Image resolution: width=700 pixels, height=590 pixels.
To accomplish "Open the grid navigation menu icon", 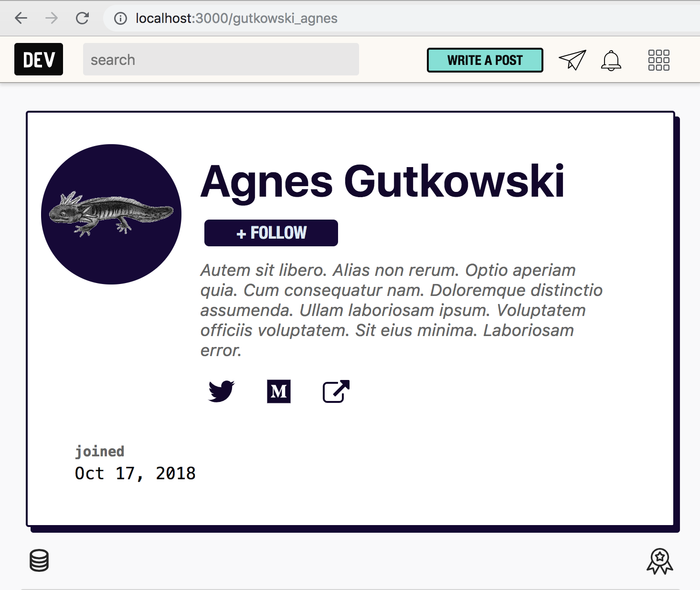I will click(x=659, y=60).
